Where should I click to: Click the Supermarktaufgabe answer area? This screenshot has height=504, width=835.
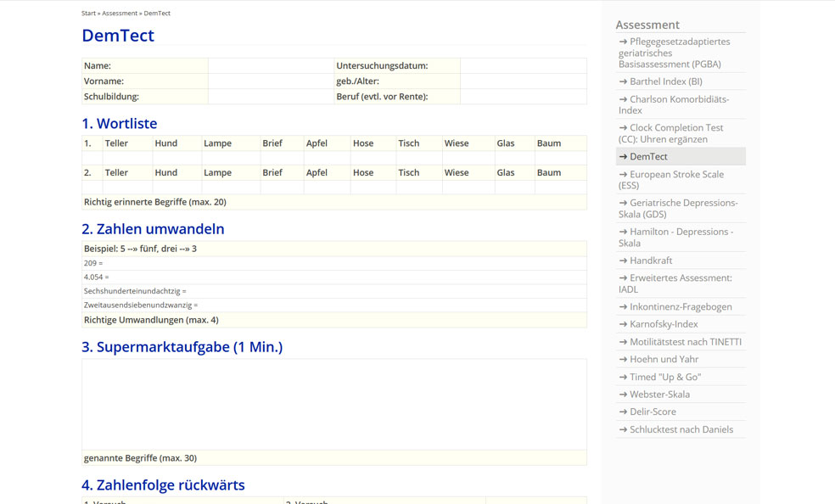pos(333,404)
